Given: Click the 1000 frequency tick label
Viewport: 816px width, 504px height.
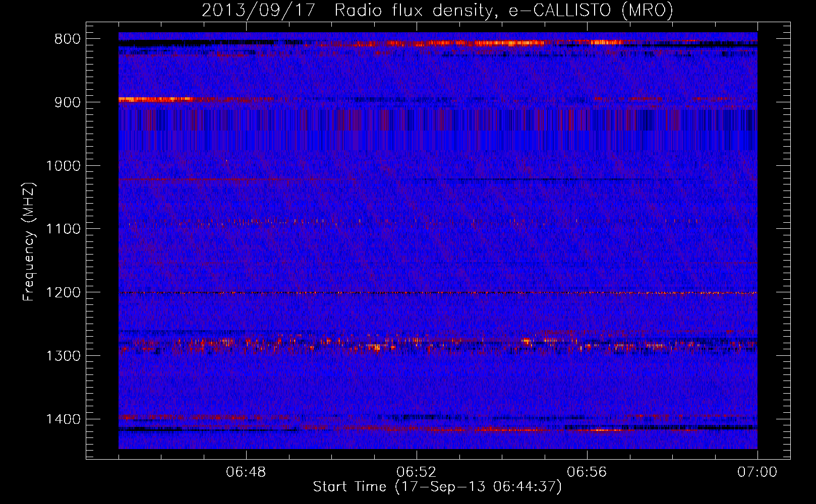Looking at the screenshot, I should pyautogui.click(x=63, y=166).
